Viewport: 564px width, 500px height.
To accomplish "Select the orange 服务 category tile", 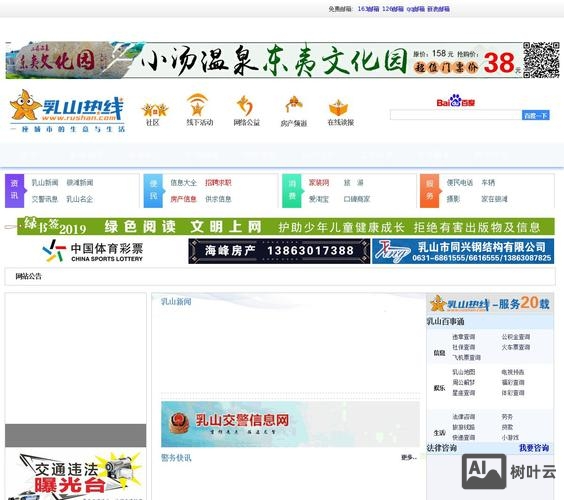I will (x=430, y=191).
